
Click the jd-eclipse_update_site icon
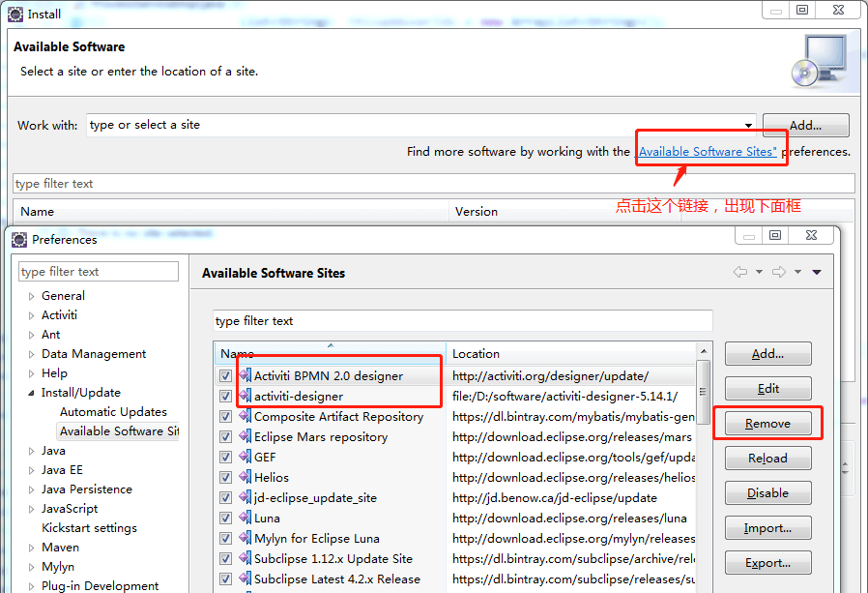click(x=246, y=497)
